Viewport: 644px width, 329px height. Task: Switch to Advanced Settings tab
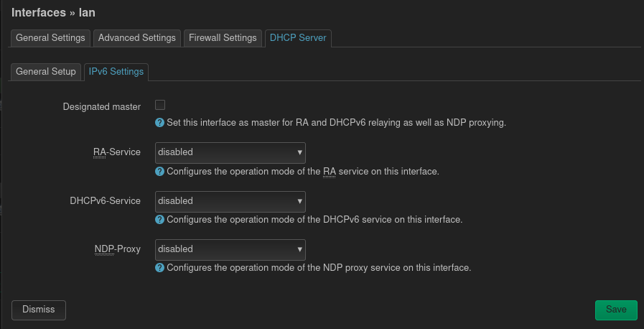(x=136, y=38)
